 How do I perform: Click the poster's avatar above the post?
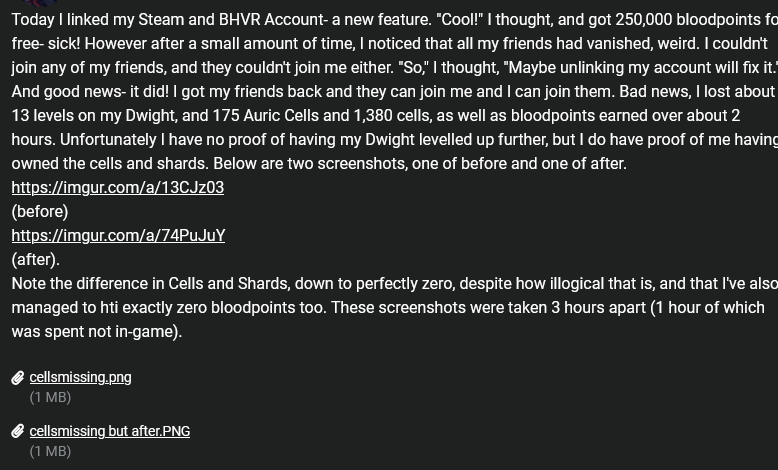coord(41,2)
